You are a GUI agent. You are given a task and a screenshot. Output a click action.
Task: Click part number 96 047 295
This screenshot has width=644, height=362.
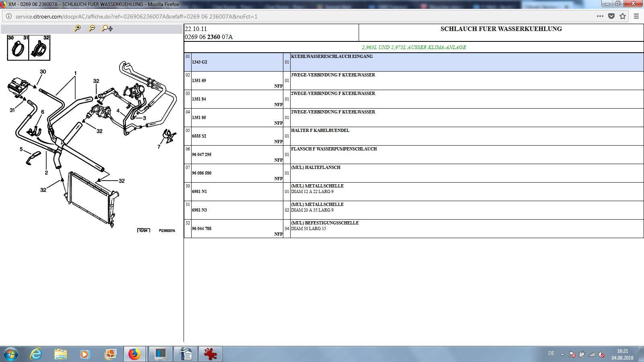(x=202, y=154)
